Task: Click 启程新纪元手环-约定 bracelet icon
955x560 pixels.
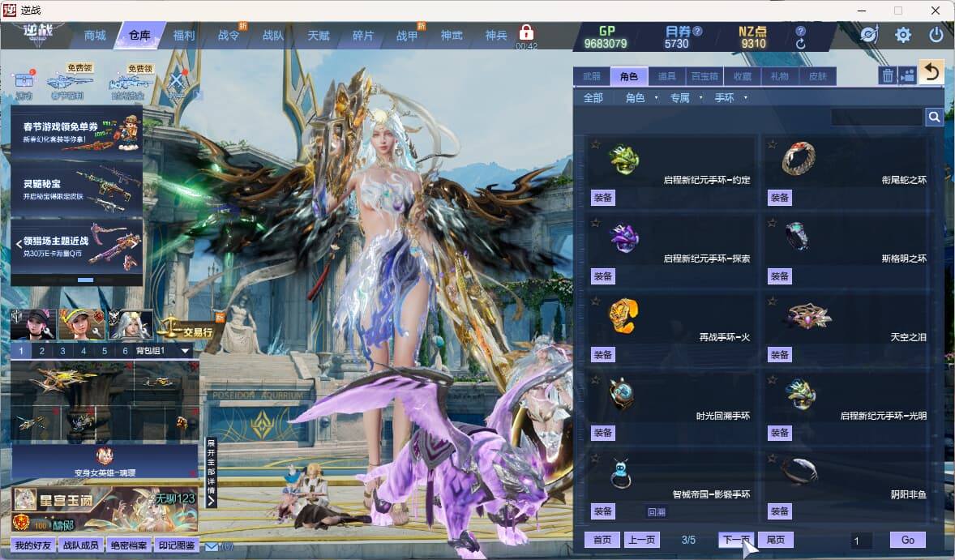Action: [x=623, y=160]
